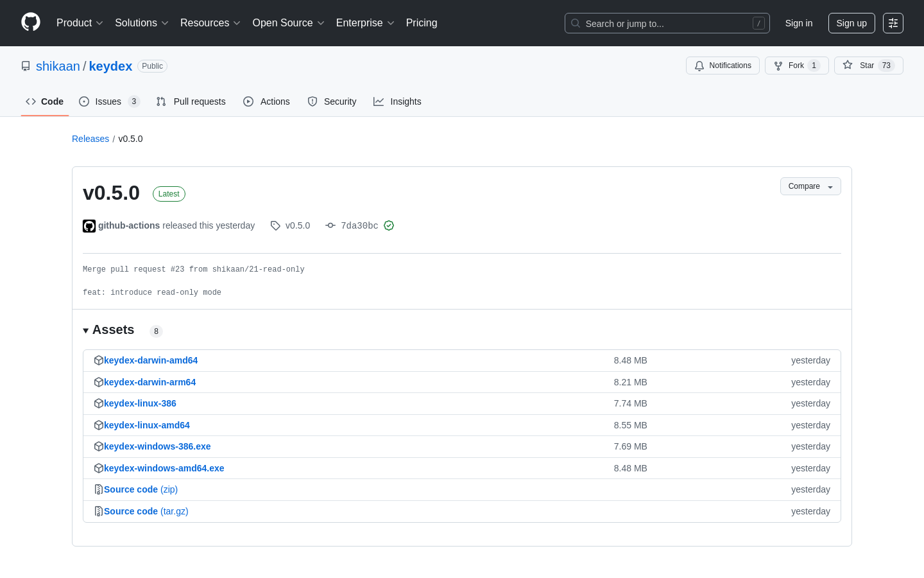
Task: Open the shikaan owner profile link
Action: 58,66
